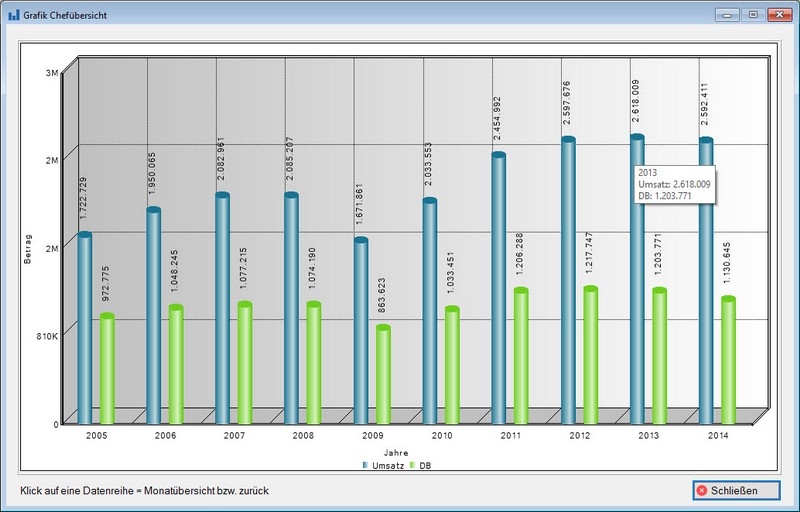Screen dimensions: 800x512
Task: Maximize the Grafik Chefübersicht window
Action: pyautogui.click(x=751, y=14)
